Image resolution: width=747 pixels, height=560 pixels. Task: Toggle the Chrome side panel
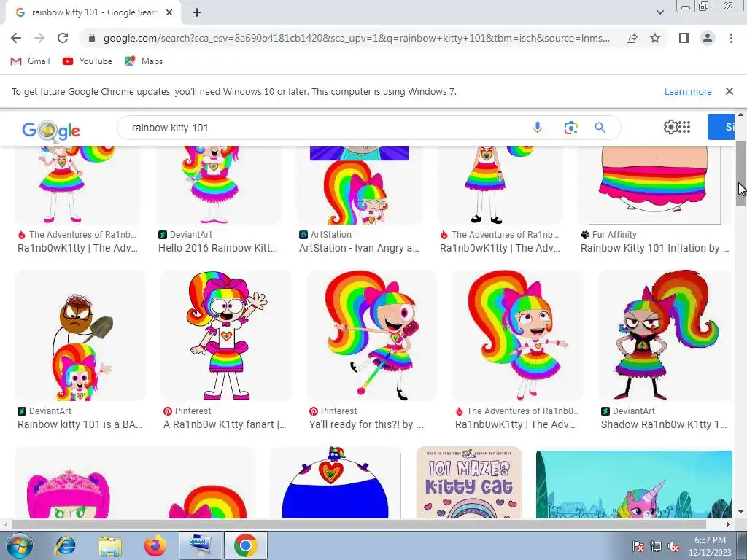click(x=684, y=38)
